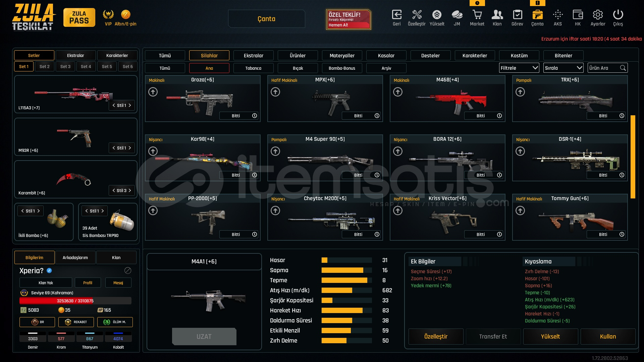Previous style arrow for Karambit [+6]

(114, 190)
